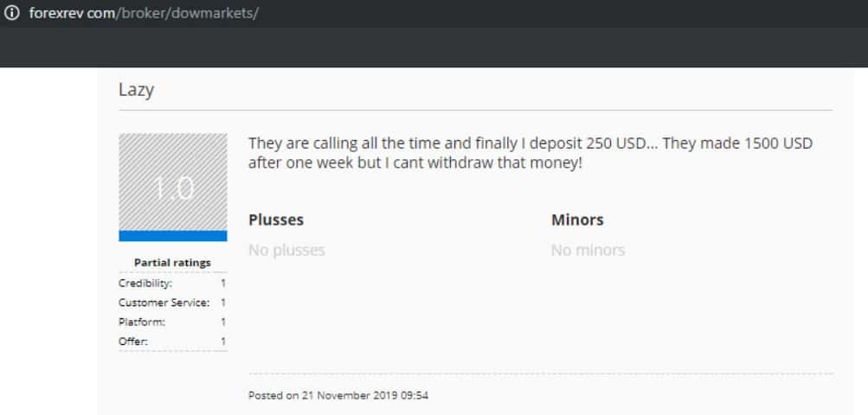Click the Customer Service rating label
Screen dimensions: 868x415
164,303
